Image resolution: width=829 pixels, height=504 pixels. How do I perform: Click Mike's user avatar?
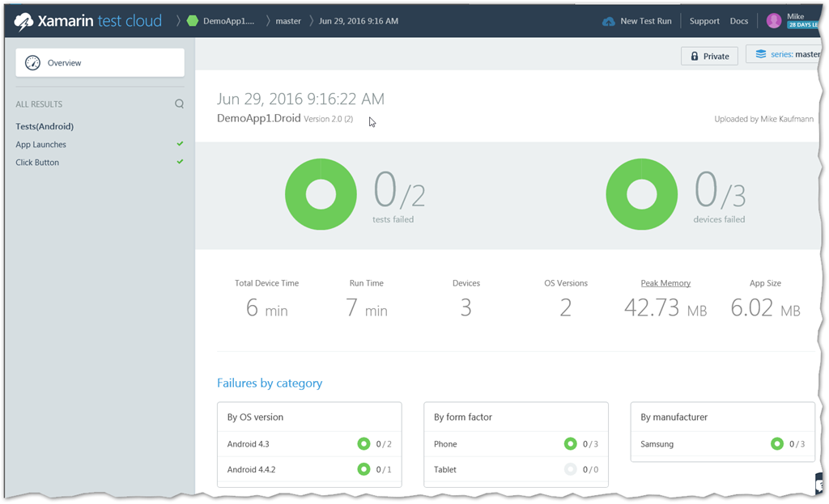[x=774, y=21]
